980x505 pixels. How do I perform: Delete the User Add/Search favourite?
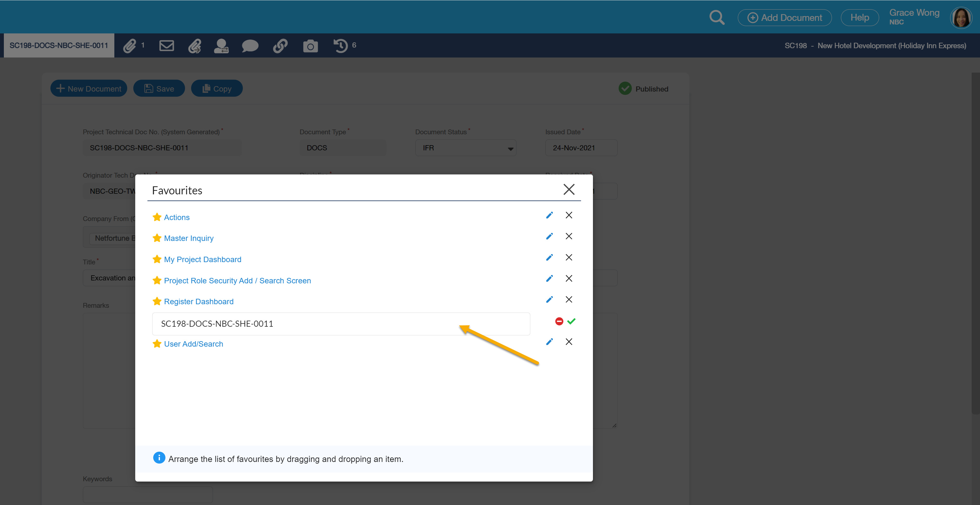click(x=569, y=342)
